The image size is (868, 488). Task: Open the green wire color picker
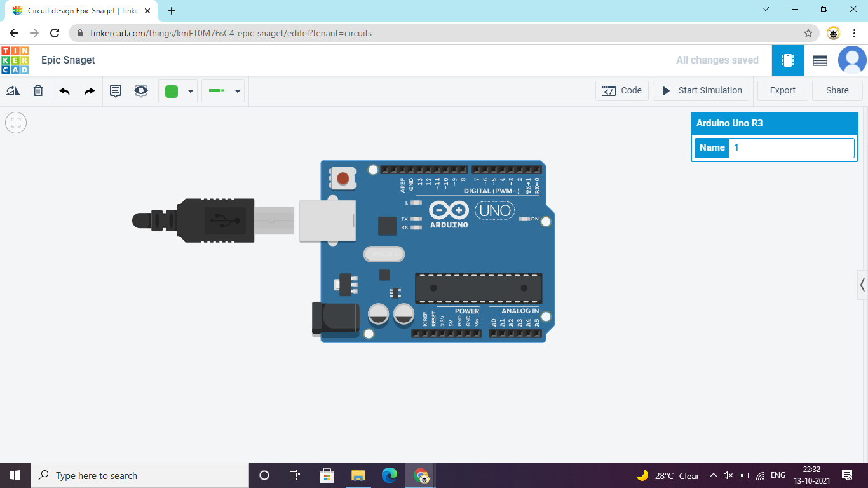click(172, 91)
